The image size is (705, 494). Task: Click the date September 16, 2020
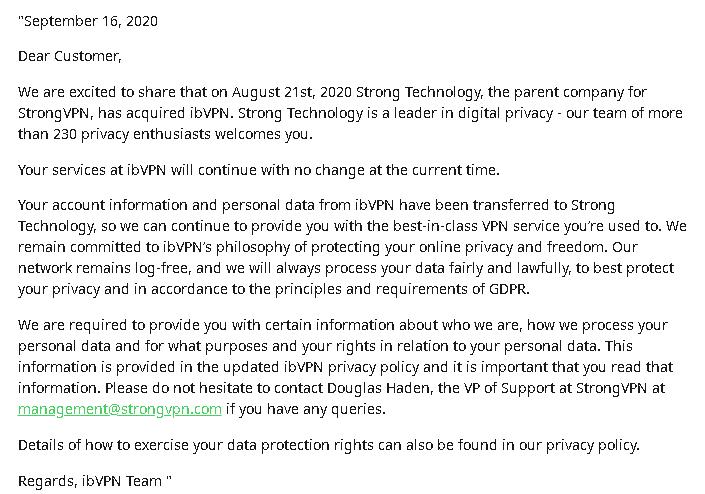(91, 21)
